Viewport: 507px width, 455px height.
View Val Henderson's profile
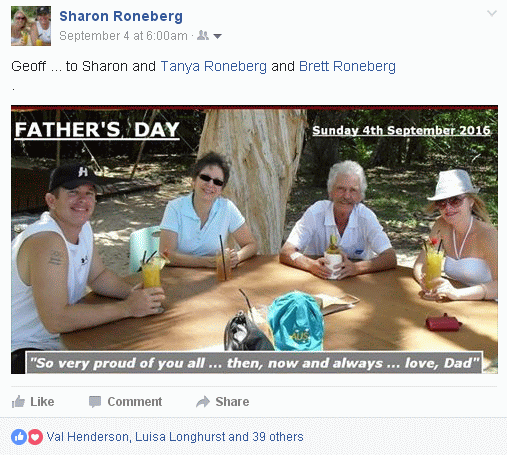point(88,437)
